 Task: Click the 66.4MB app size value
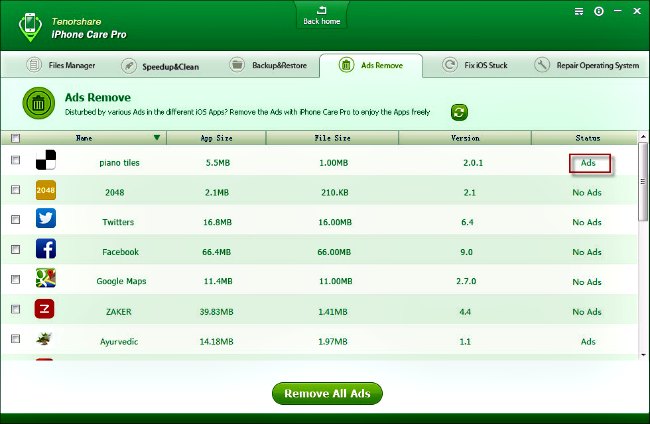tap(216, 252)
